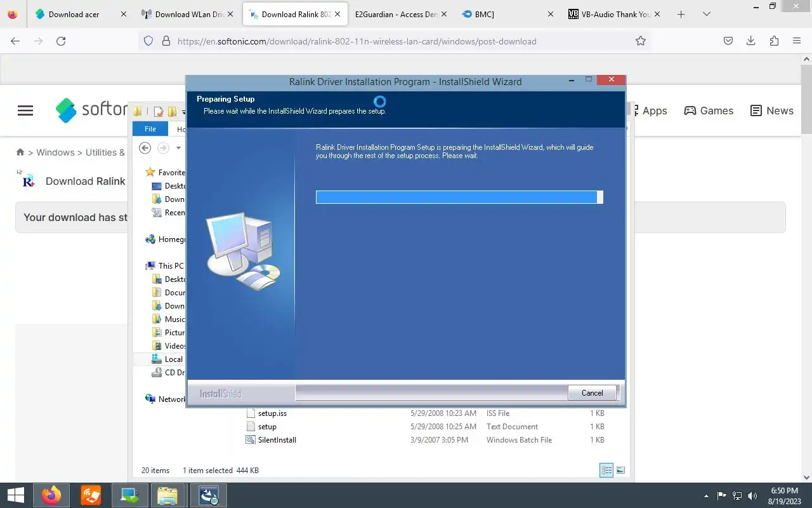List all tabs dropdown in Firefox
812x508 pixels.
tap(707, 15)
